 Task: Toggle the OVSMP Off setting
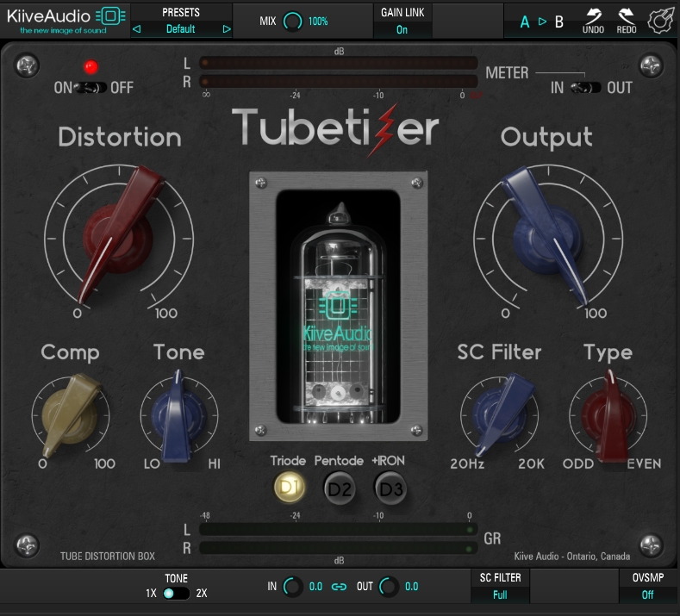[x=647, y=594]
